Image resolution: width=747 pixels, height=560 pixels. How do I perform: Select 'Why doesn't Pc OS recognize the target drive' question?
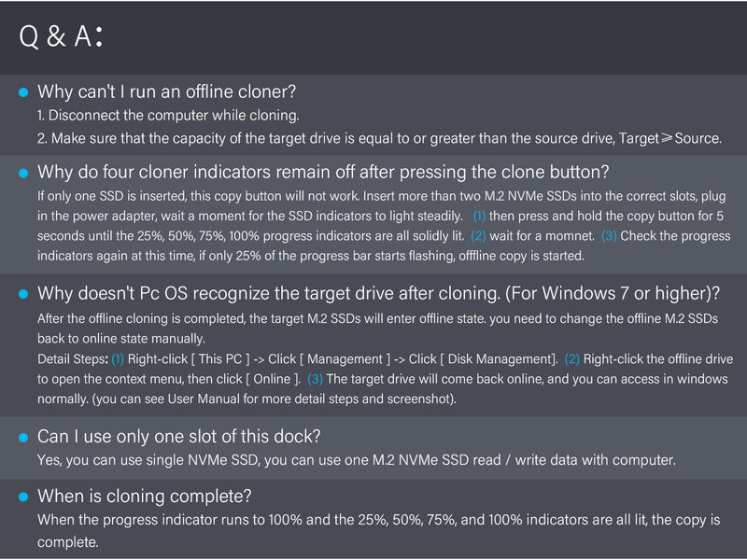point(379,293)
